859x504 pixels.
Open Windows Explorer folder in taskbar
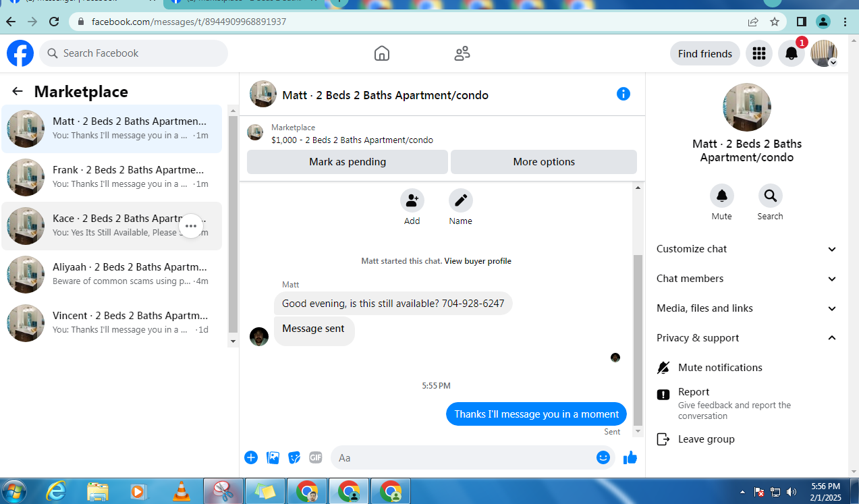tap(98, 491)
